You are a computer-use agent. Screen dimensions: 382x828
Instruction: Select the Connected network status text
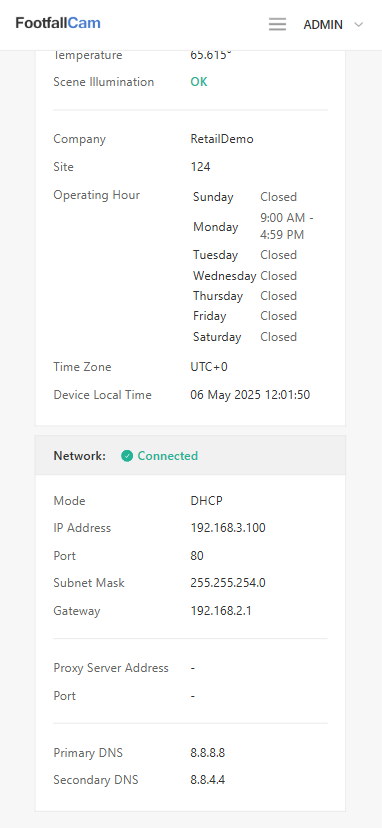point(167,456)
